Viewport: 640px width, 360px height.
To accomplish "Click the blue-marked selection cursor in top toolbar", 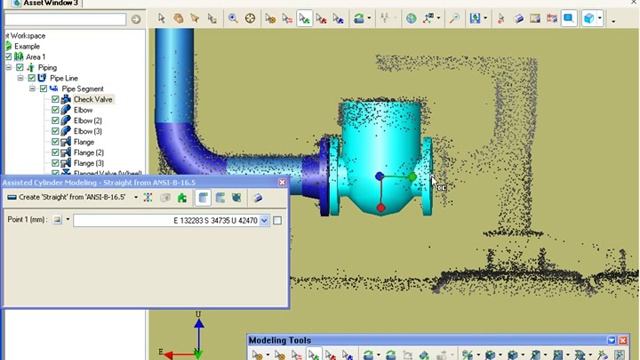I will click(x=338, y=18).
